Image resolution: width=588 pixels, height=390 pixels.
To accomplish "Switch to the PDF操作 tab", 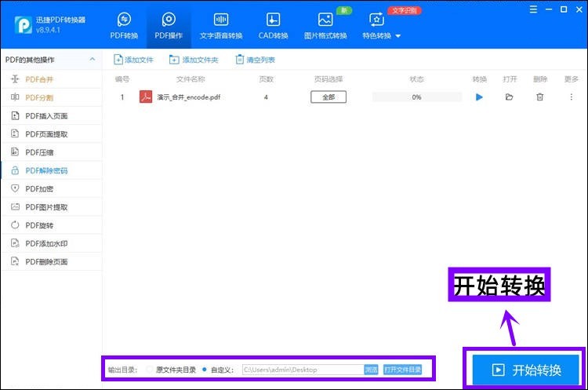I will 169,26.
